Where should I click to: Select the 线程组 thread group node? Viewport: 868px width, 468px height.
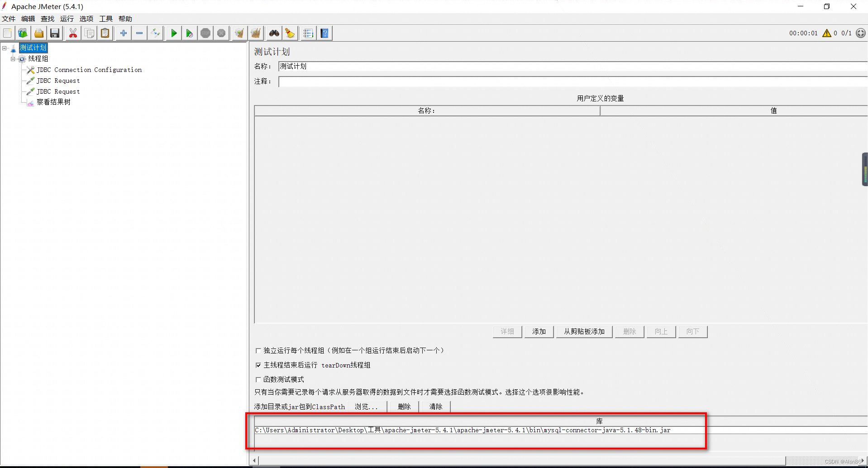[x=38, y=59]
